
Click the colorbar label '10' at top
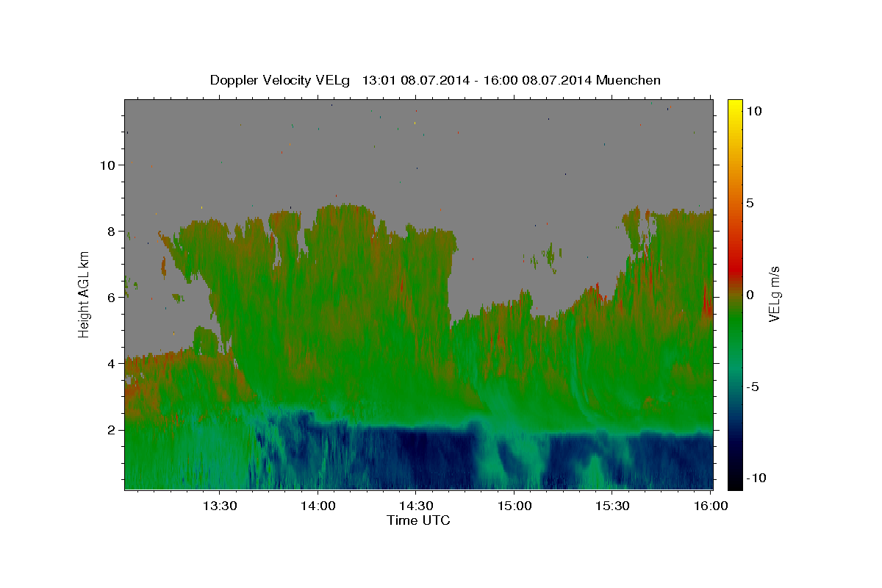[753, 111]
